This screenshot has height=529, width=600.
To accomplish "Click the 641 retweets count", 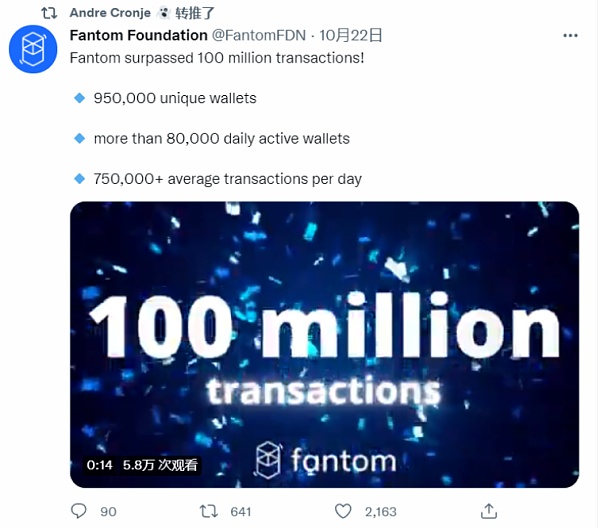I will click(x=241, y=512).
